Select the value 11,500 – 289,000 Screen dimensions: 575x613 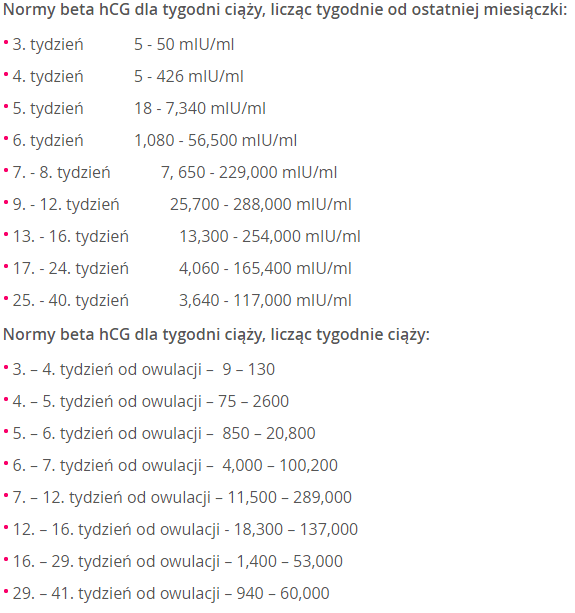pyautogui.click(x=290, y=498)
